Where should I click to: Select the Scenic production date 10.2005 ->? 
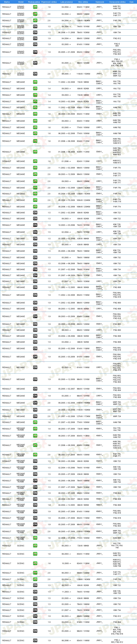point(66,563)
